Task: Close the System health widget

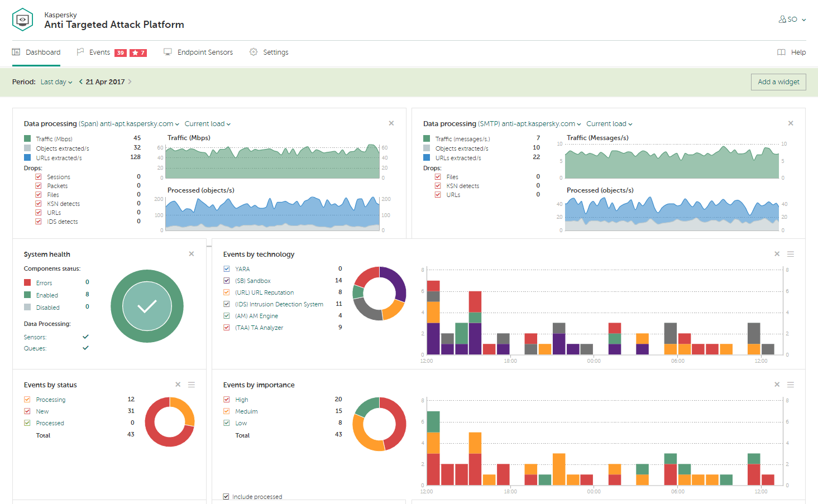Action: (x=192, y=254)
